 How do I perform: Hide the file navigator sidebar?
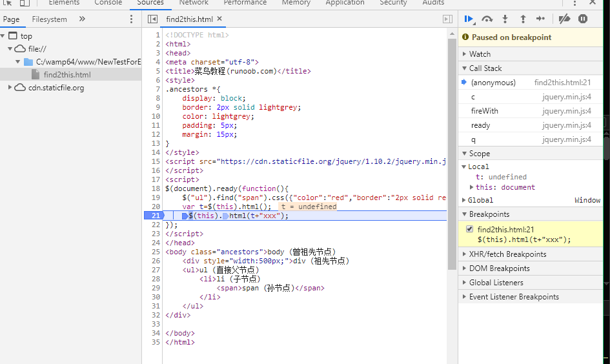(x=152, y=19)
